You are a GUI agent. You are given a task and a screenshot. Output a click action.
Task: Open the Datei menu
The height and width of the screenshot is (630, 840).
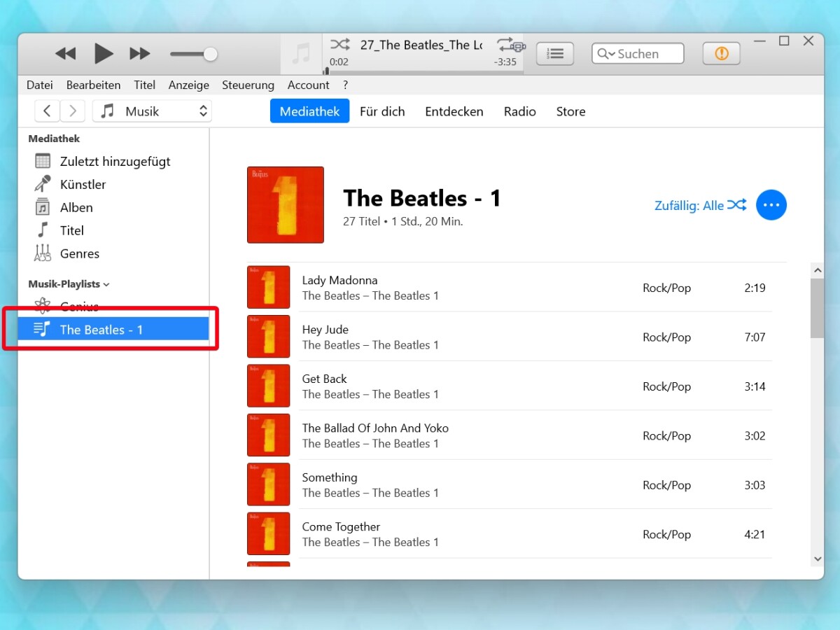(40, 85)
